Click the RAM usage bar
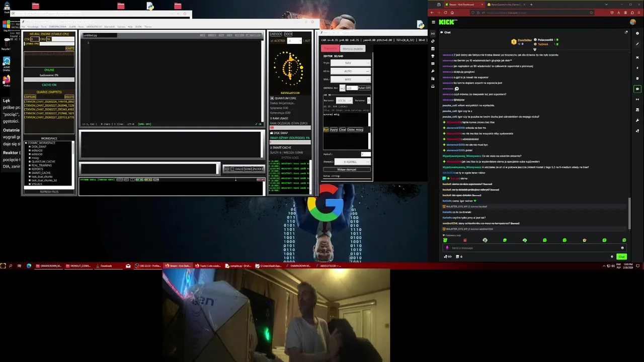This screenshot has width=644, height=362. (x=290, y=128)
